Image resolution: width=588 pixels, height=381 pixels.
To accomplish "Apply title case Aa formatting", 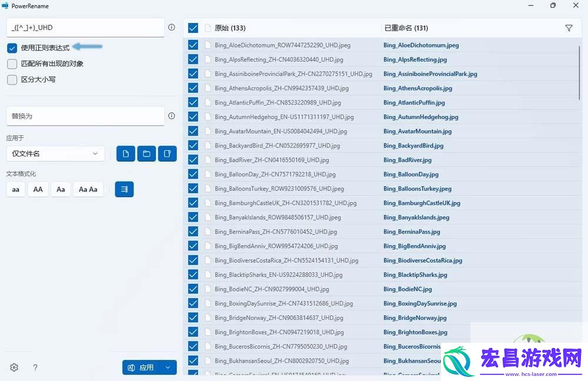I will pos(61,189).
